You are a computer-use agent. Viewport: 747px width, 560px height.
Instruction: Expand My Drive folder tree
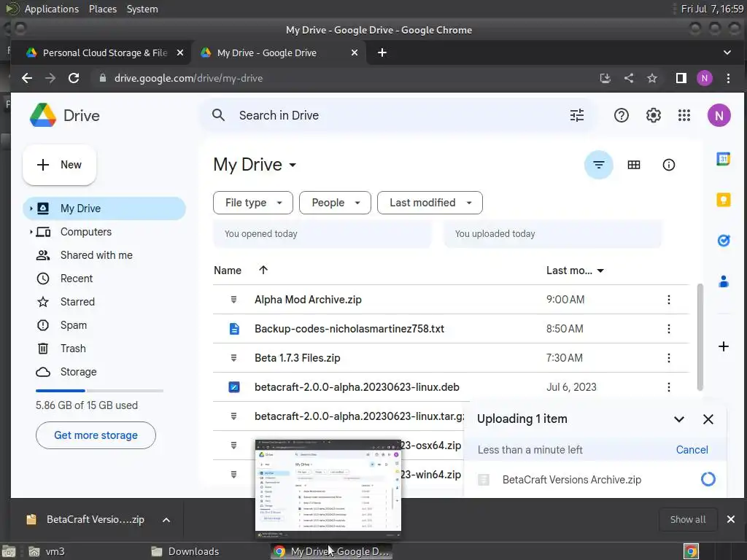click(x=31, y=209)
